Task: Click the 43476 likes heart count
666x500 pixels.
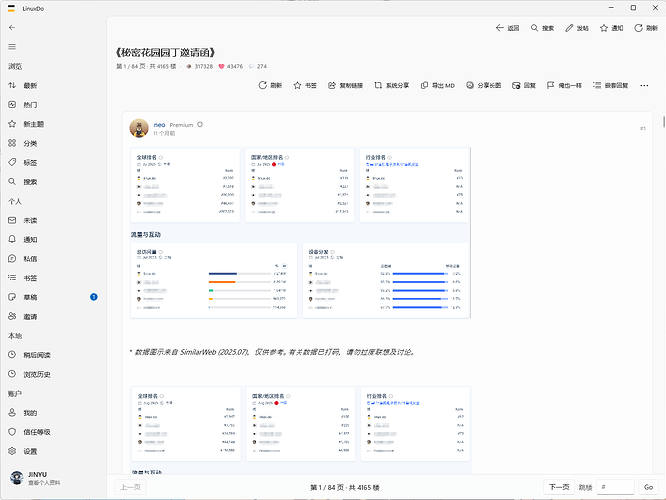Action: pos(231,66)
